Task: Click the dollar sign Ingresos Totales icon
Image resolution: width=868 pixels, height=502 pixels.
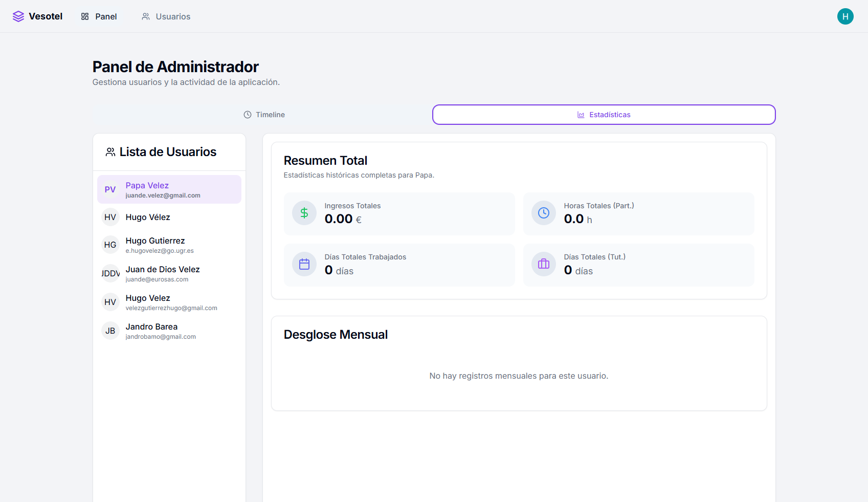Action: 304,213
